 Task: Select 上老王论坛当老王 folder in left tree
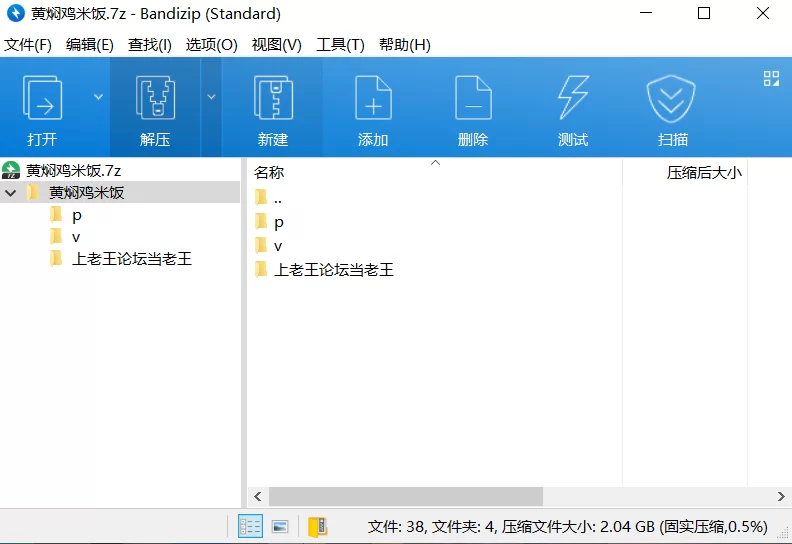pos(132,259)
